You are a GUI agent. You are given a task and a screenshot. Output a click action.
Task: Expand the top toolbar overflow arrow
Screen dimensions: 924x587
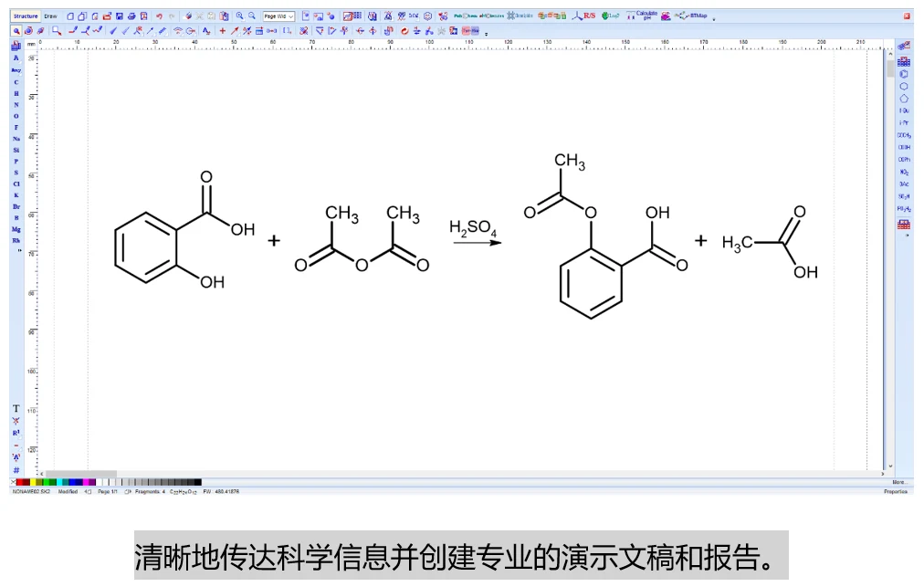click(x=714, y=19)
